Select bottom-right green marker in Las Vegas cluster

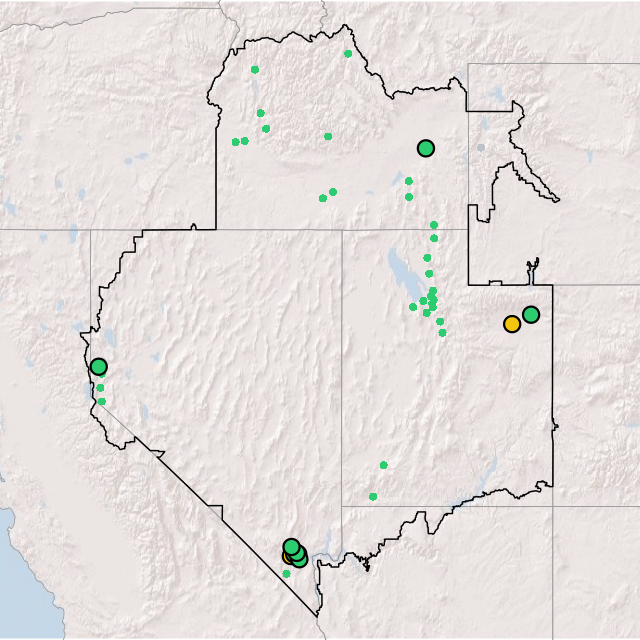click(299, 560)
